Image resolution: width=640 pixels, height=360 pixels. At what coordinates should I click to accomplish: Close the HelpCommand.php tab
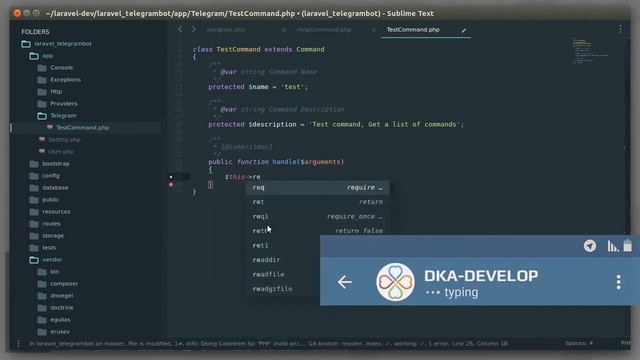click(x=373, y=30)
